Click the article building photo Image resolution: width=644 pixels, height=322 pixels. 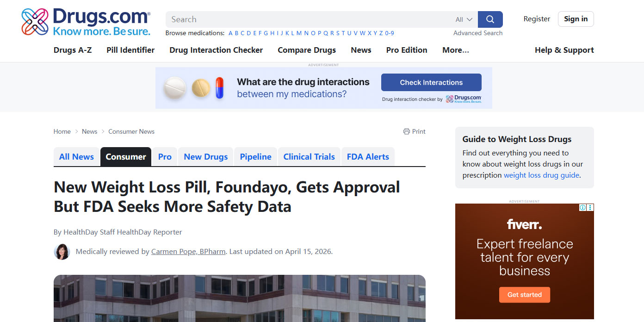click(x=239, y=298)
